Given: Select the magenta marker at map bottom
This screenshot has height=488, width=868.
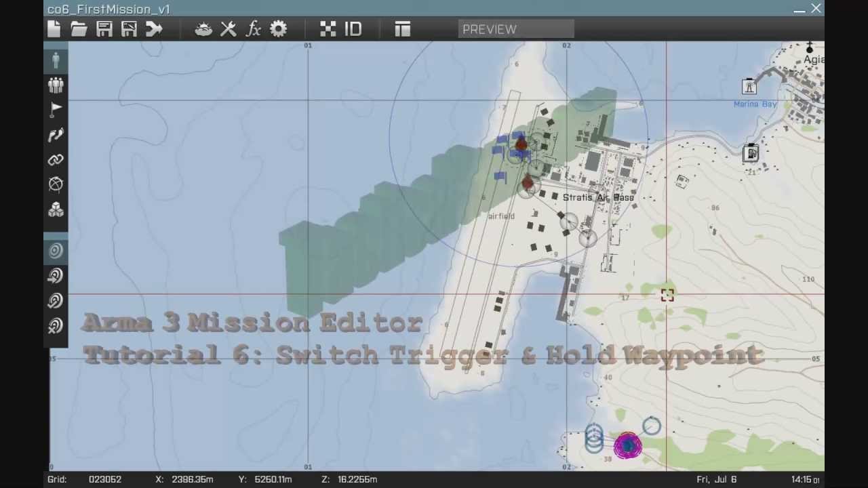Looking at the screenshot, I should 627,445.
